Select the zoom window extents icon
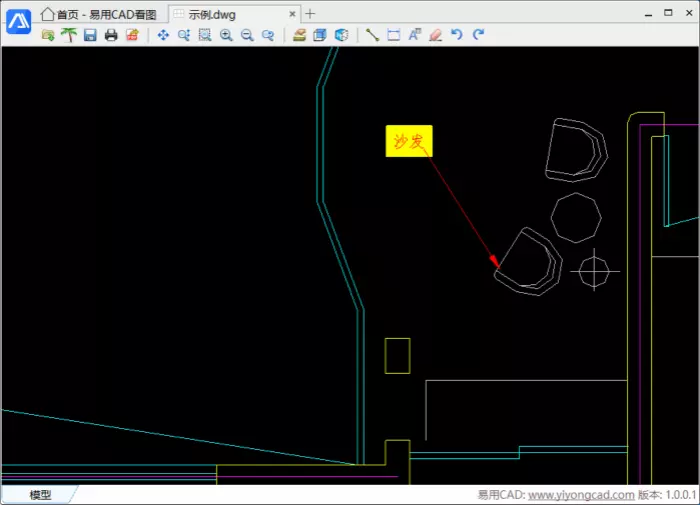 pos(205,35)
